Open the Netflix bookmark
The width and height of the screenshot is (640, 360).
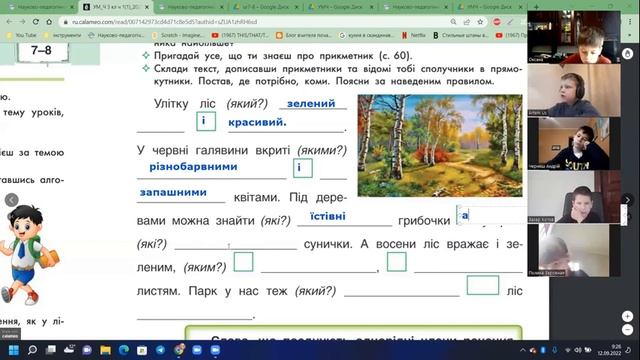coord(414,36)
